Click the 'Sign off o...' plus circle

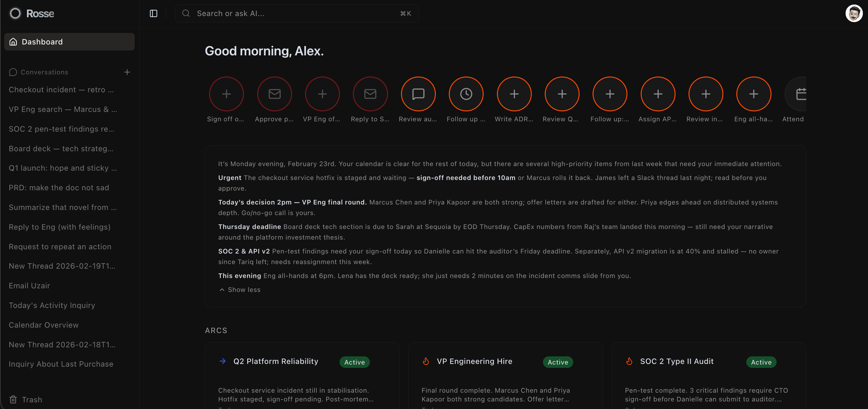(226, 94)
